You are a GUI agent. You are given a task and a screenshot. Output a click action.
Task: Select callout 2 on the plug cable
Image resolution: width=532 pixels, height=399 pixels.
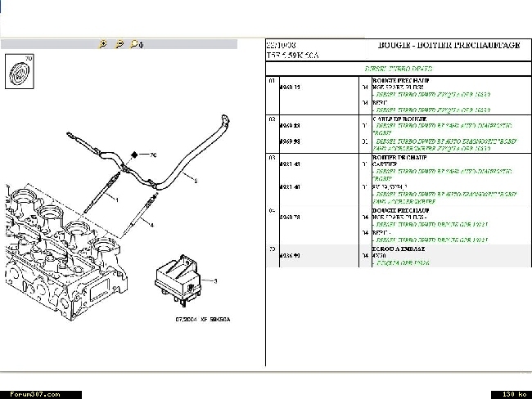click(x=196, y=181)
